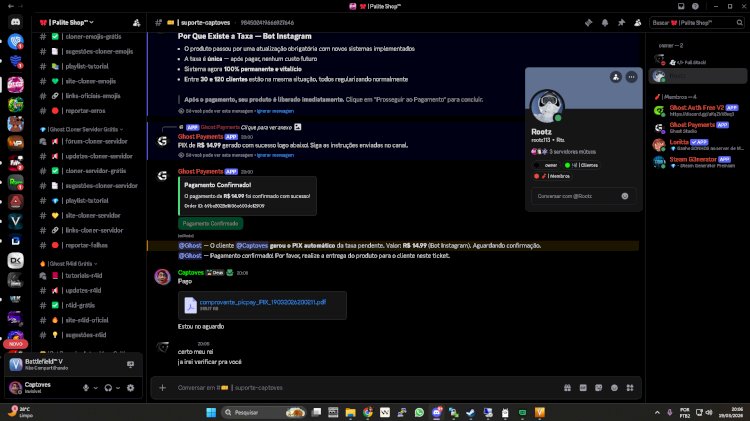The width and height of the screenshot is (750, 421).
Task: Open the sticker picker
Action: (598, 388)
